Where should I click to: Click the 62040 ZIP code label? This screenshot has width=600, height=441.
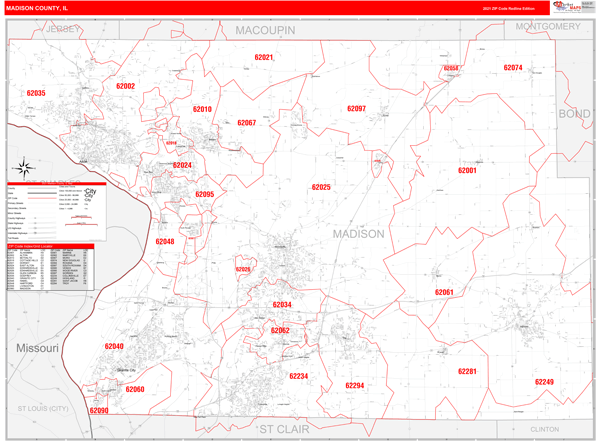[x=114, y=346]
